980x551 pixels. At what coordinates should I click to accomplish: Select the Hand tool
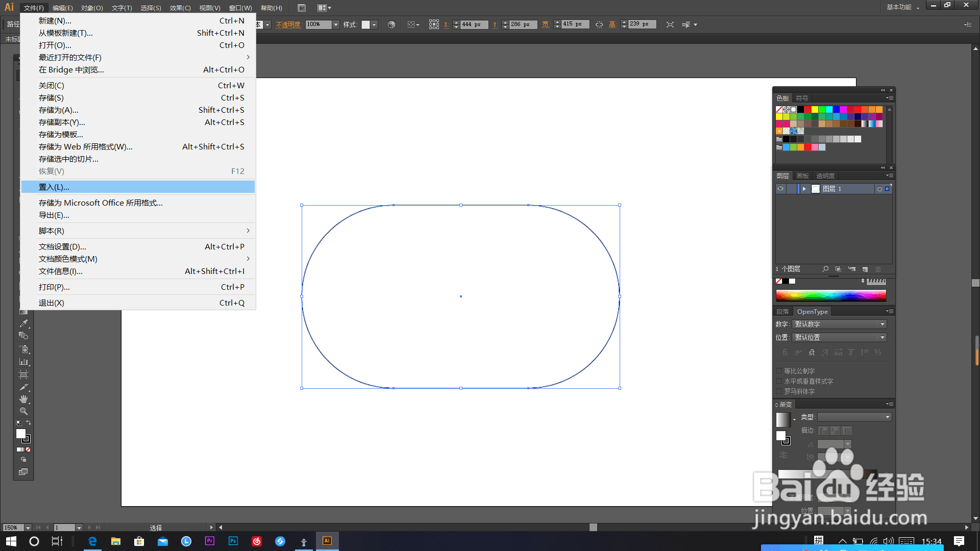(23, 399)
